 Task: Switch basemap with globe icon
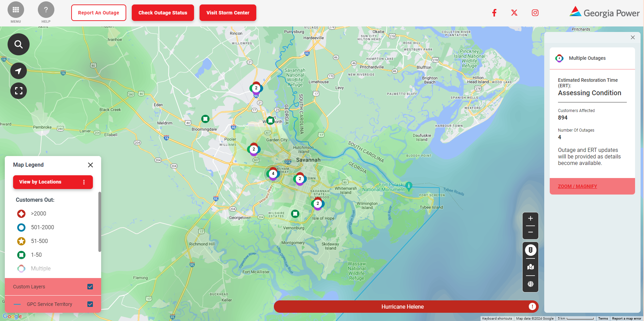(x=530, y=284)
